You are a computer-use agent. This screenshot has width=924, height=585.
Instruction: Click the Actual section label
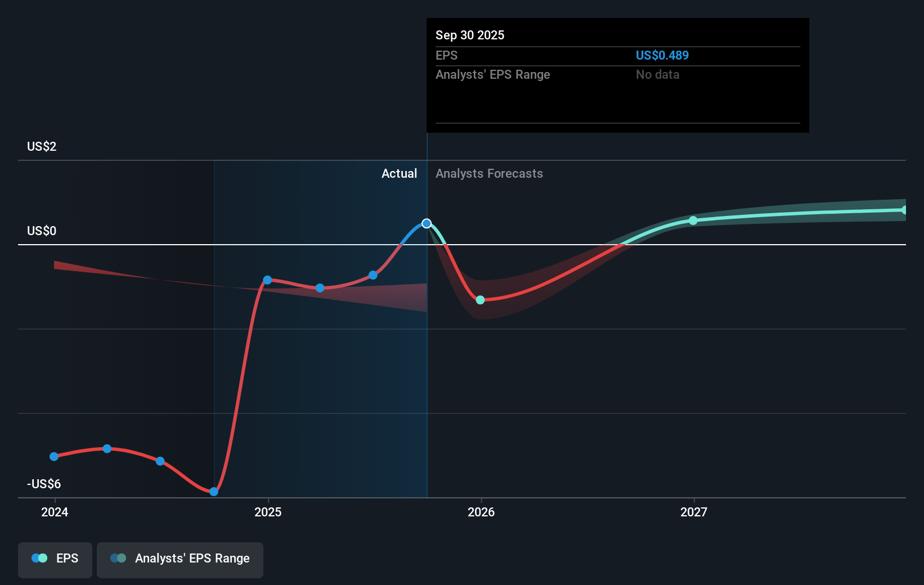coord(399,174)
